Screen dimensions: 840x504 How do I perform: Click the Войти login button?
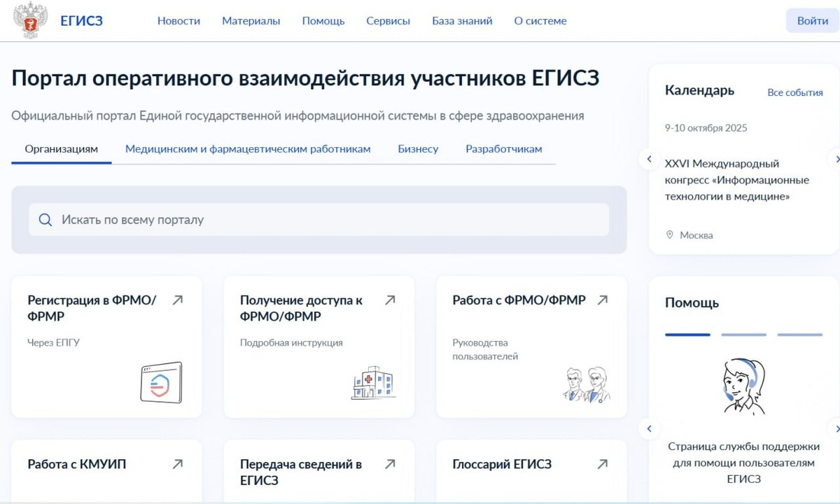tap(813, 21)
